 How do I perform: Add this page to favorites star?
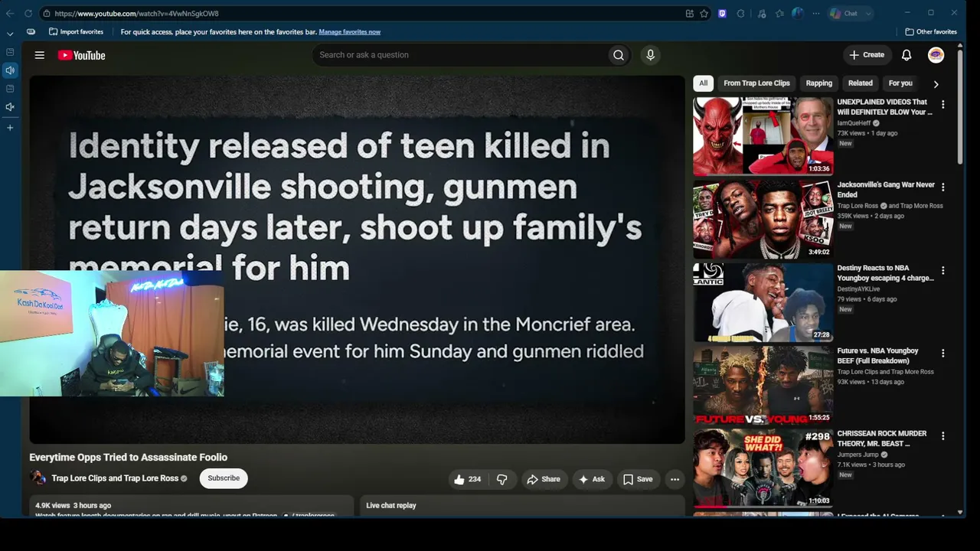[x=704, y=14]
